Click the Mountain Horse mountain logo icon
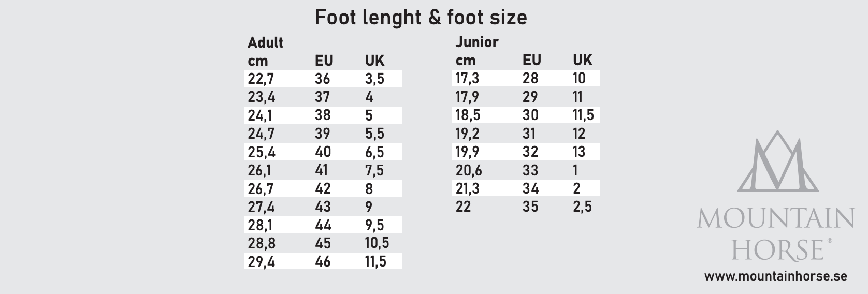The width and height of the screenshot is (868, 294). (x=777, y=161)
